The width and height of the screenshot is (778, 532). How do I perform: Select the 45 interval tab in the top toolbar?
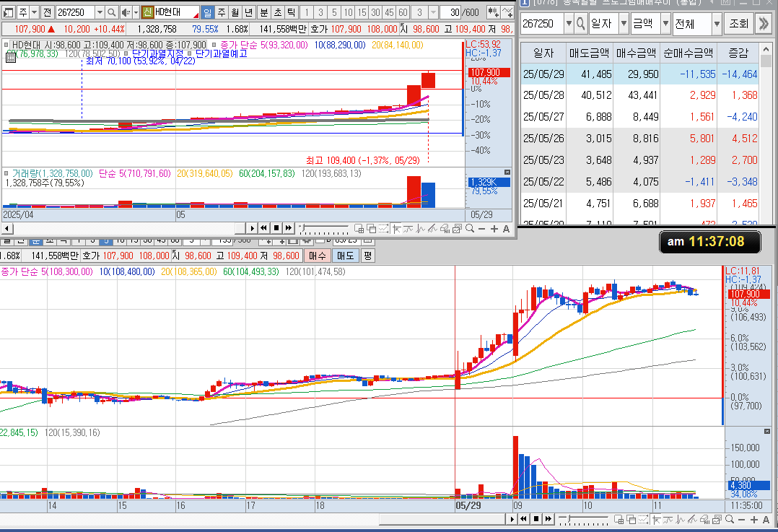[390, 12]
